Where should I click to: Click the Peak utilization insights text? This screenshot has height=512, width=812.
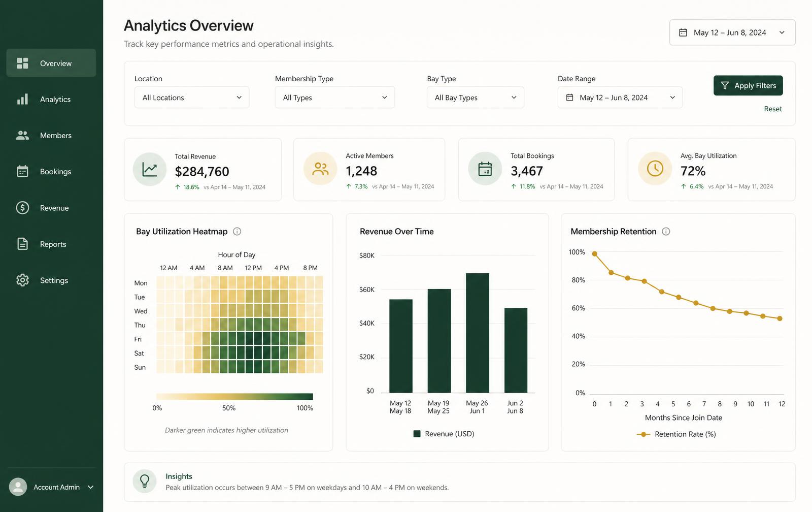(307, 488)
